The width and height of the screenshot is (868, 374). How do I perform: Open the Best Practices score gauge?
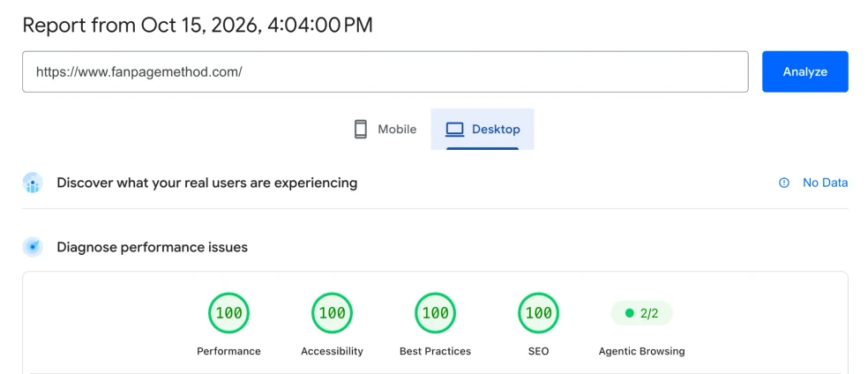tap(435, 313)
